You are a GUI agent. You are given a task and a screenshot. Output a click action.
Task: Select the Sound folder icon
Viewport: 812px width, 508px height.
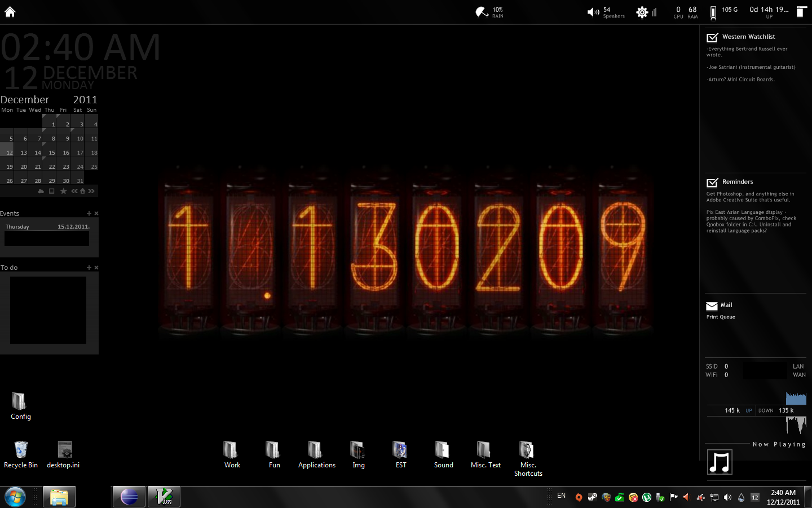443,455
